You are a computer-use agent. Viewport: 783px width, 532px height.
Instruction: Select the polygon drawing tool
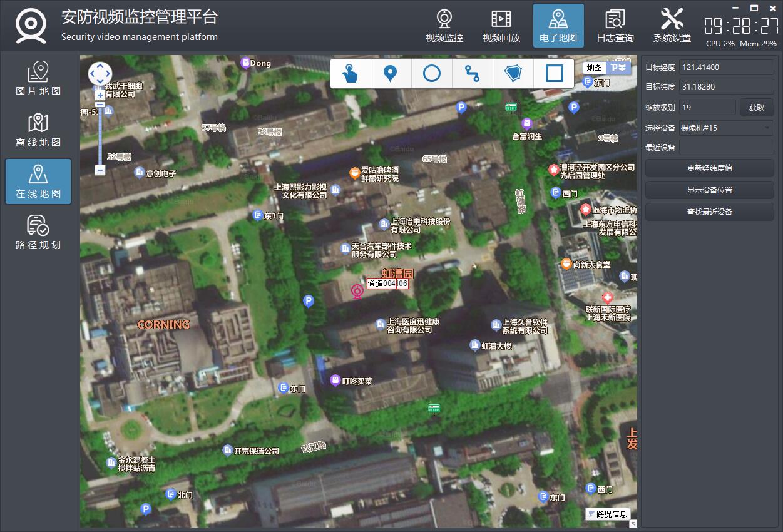(513, 74)
